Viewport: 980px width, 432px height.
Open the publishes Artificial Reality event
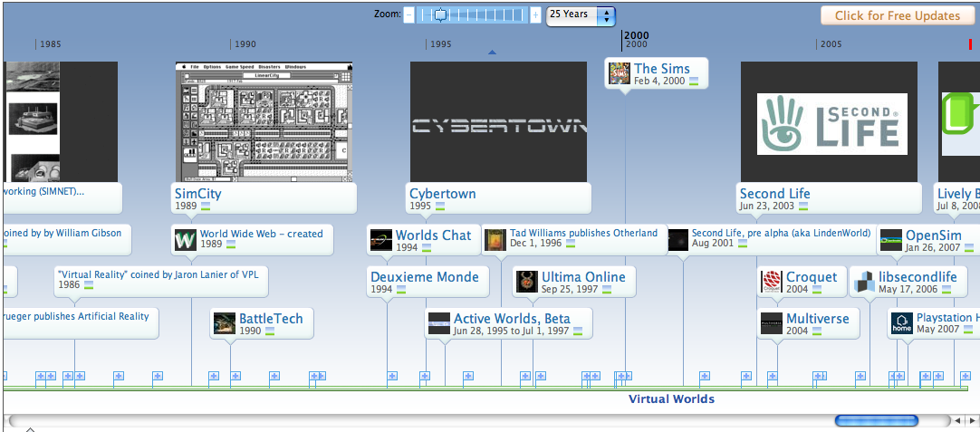[76, 316]
